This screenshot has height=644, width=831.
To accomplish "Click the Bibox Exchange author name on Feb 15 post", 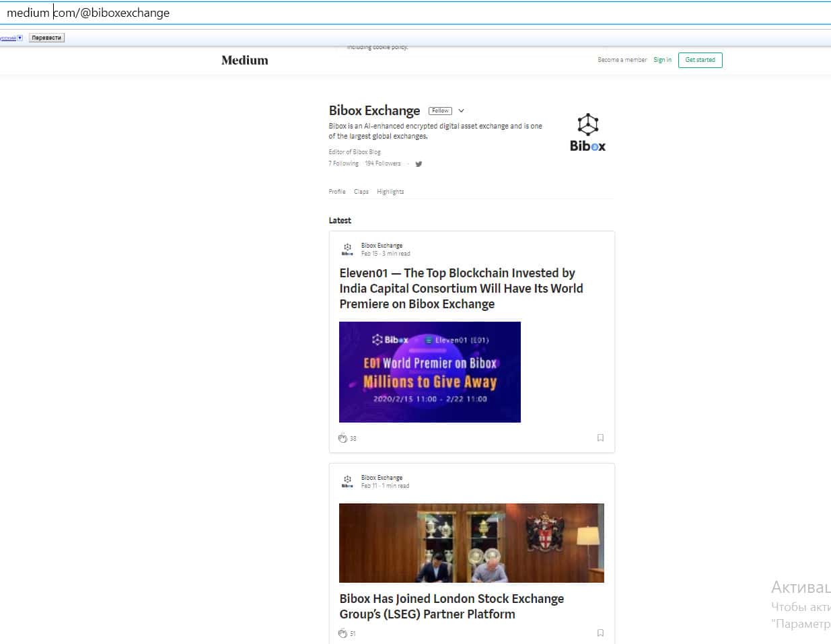I will 382,246.
